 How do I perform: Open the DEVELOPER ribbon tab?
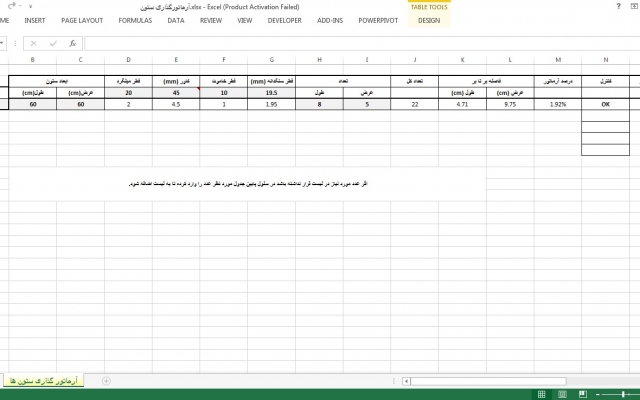tap(284, 20)
